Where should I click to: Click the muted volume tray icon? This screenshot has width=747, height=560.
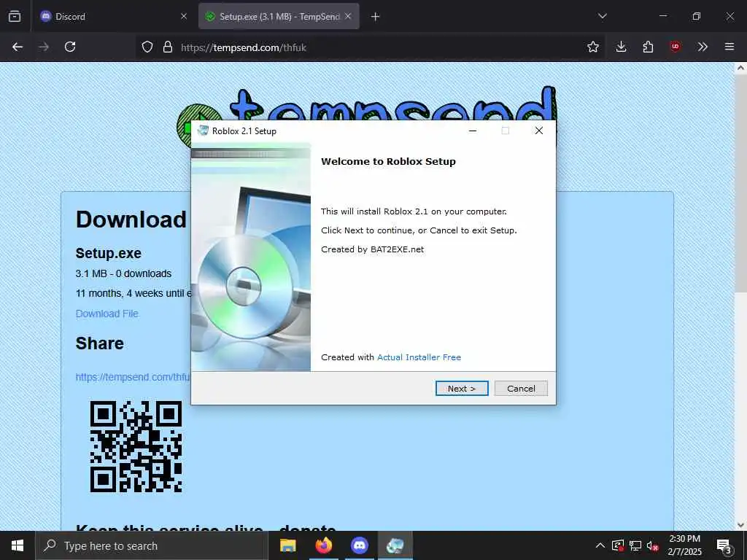click(653, 545)
